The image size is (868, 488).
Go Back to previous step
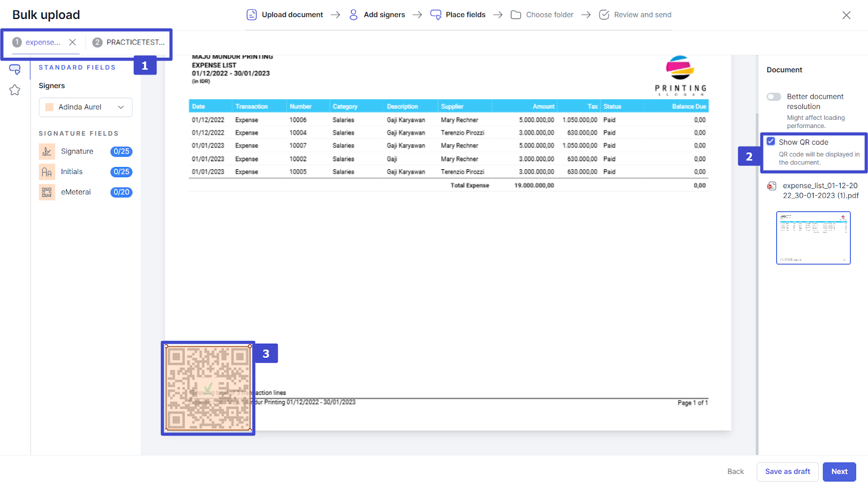[x=736, y=472]
